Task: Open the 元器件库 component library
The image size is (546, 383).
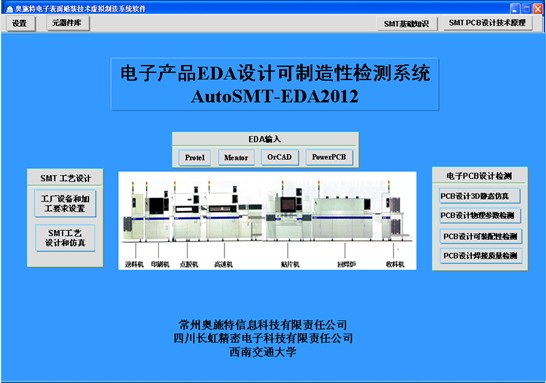Action: tap(68, 23)
